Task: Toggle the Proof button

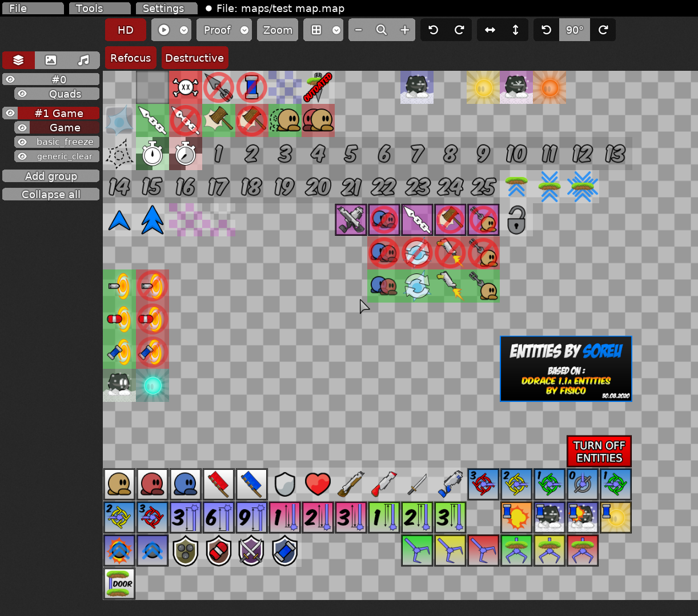Action: 217,30
